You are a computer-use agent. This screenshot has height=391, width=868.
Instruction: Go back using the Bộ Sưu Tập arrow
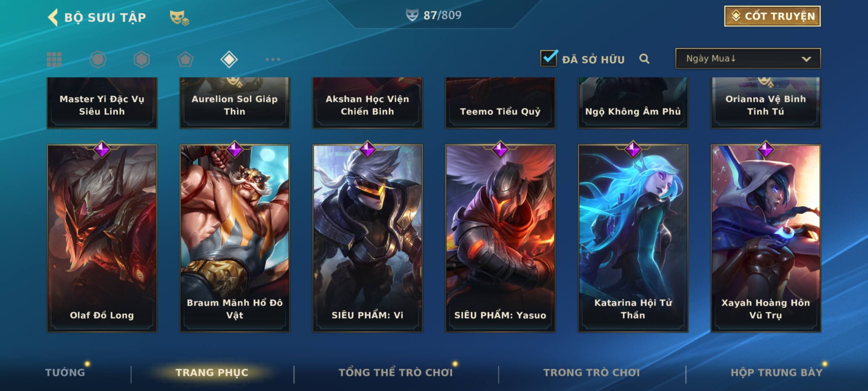click(53, 17)
